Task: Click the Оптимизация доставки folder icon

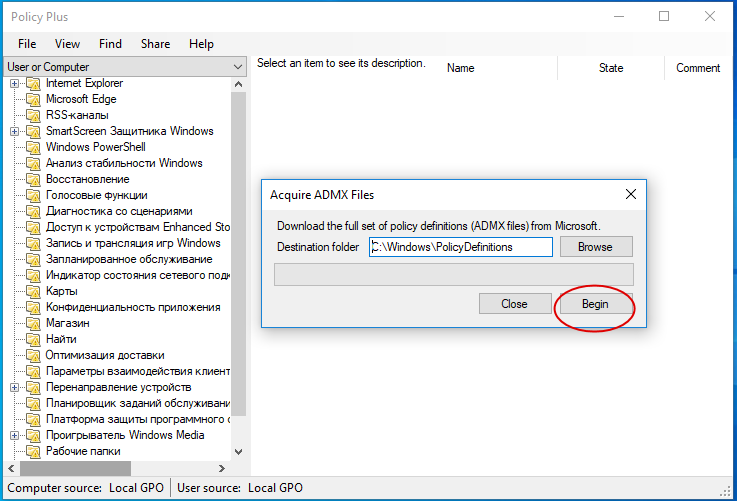Action: (x=33, y=355)
